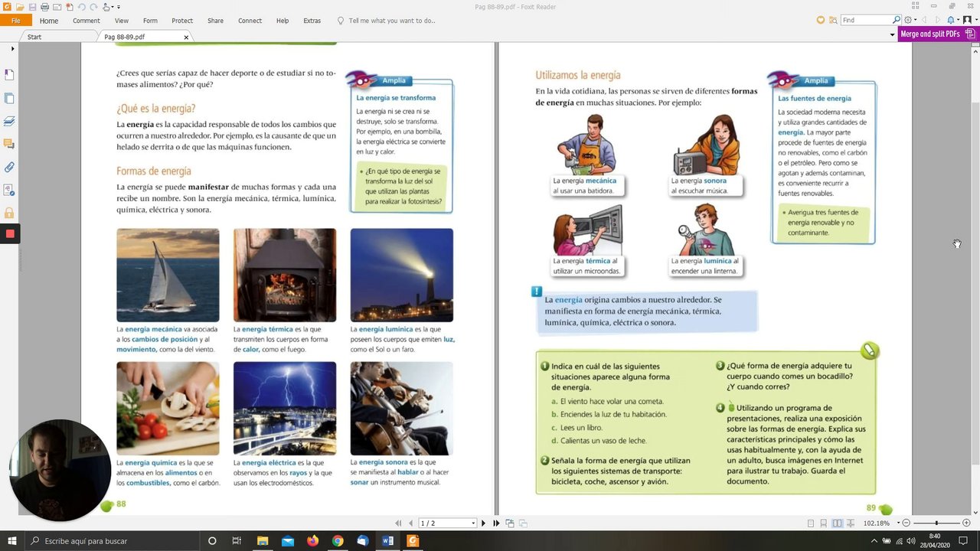Screen dimensions: 980x551
Task: Open the Share ribbon tab
Action: click(x=215, y=21)
